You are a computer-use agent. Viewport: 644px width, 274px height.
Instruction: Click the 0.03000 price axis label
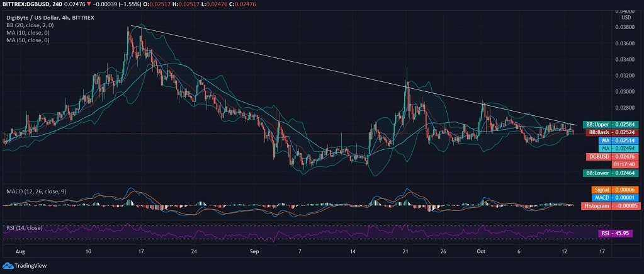tap(626, 91)
